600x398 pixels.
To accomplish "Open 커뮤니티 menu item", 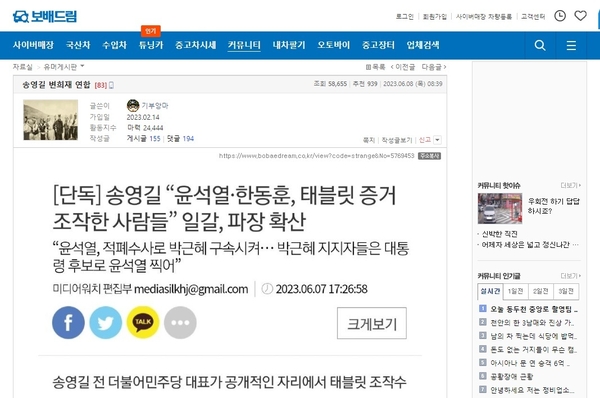I will pos(244,45).
